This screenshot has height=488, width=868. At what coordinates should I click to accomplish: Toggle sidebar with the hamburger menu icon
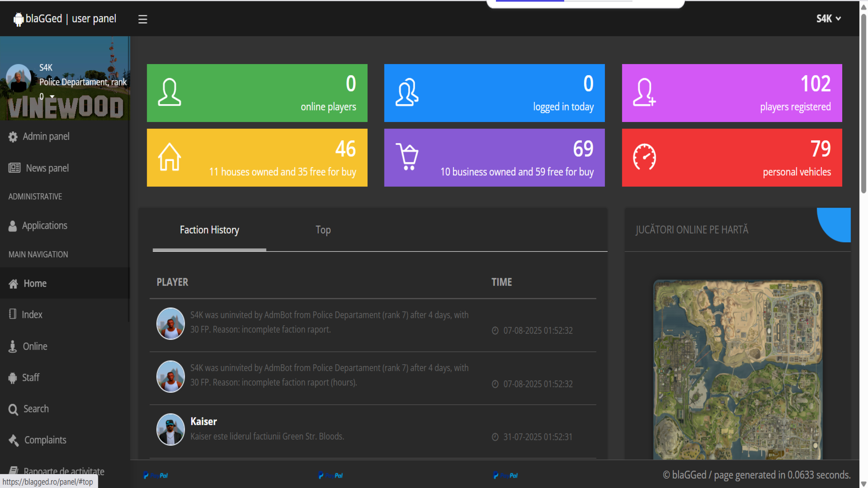pos(143,19)
